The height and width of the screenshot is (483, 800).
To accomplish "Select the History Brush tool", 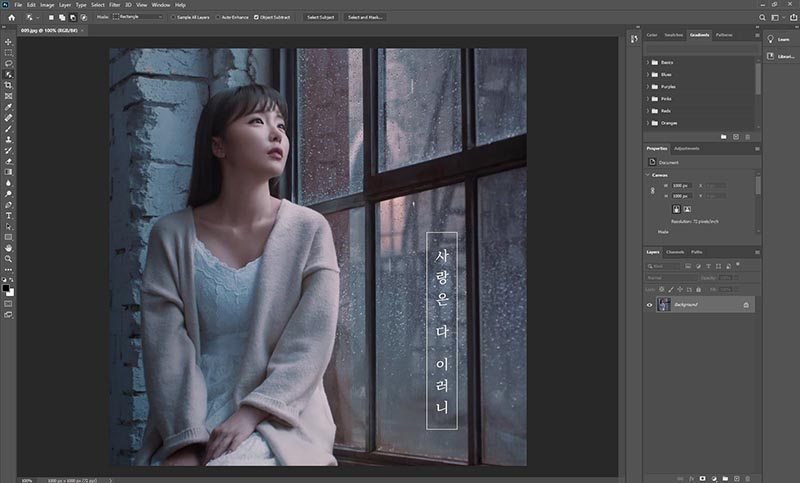I will [8, 150].
